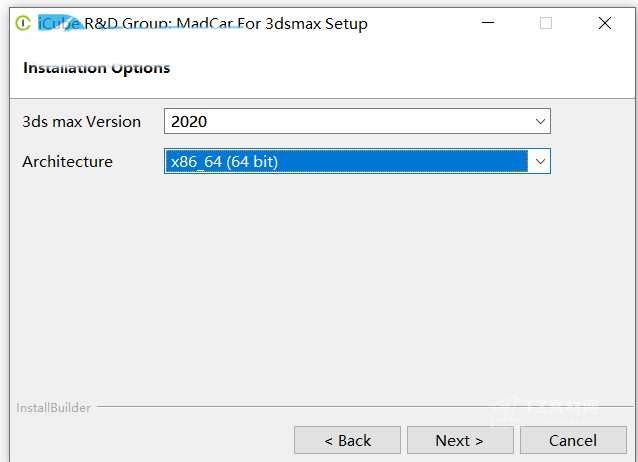
Task: Open the Architecture dropdown arrow
Action: click(540, 161)
